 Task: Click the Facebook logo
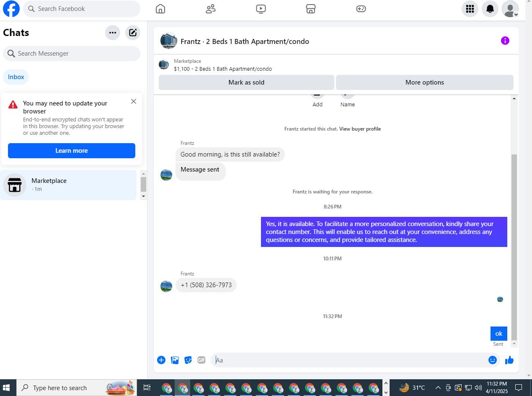pyautogui.click(x=11, y=9)
